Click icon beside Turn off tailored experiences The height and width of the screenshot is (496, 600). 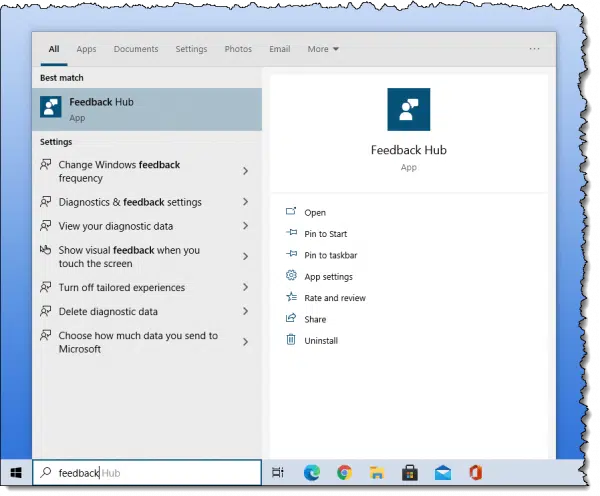coord(46,287)
